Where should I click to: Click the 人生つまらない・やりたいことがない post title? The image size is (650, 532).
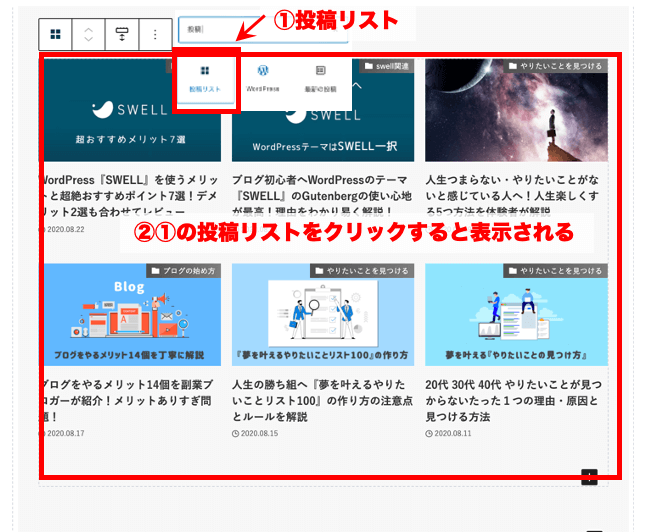coord(512,196)
